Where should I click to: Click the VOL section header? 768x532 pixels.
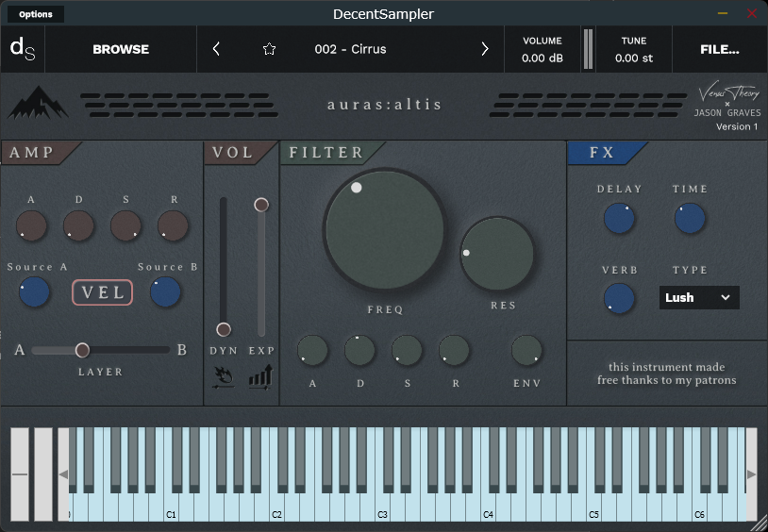(233, 153)
